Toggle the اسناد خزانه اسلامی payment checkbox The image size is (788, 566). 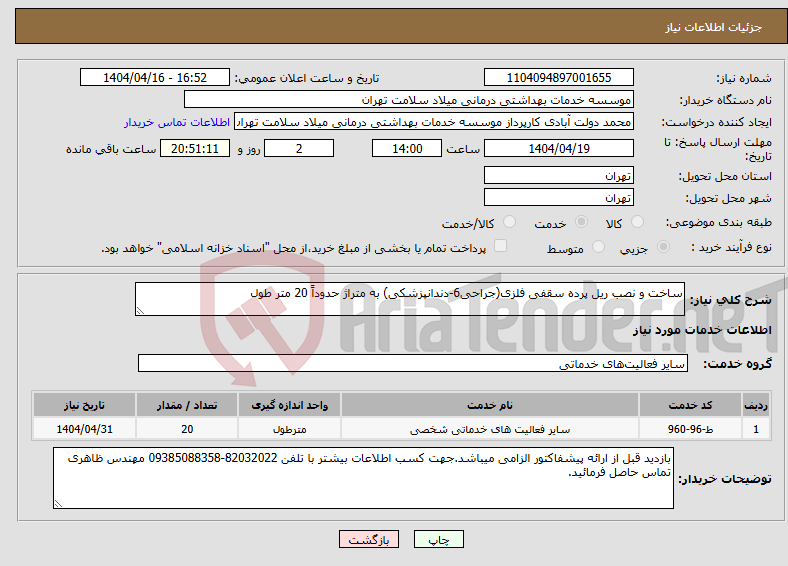pyautogui.click(x=501, y=246)
